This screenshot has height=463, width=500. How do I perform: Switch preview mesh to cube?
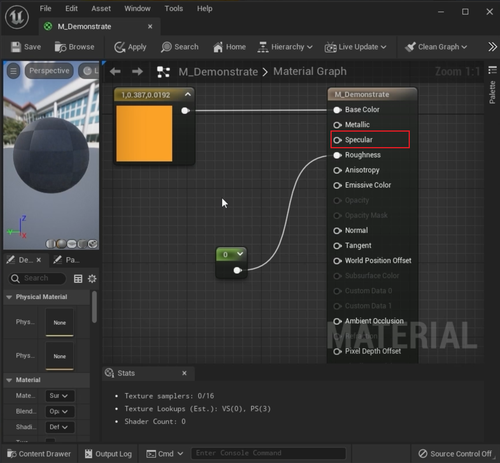coord(82,244)
